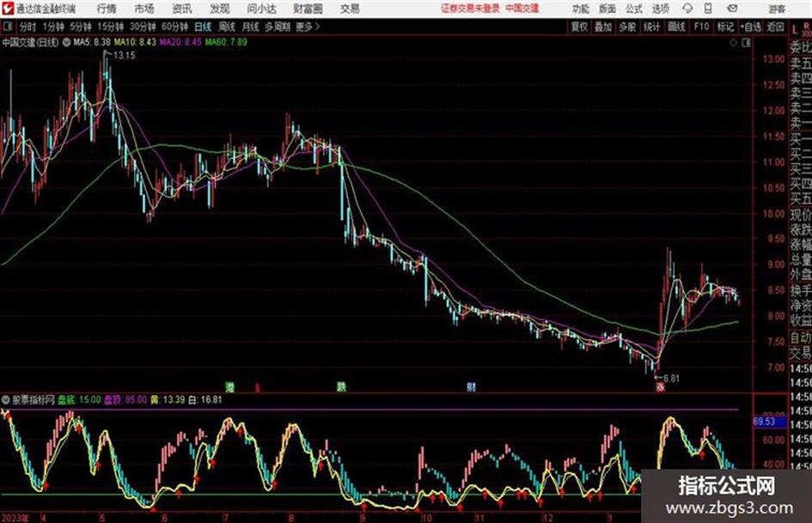Click the customer service headset icon
812x523 pixels.
coord(687,9)
